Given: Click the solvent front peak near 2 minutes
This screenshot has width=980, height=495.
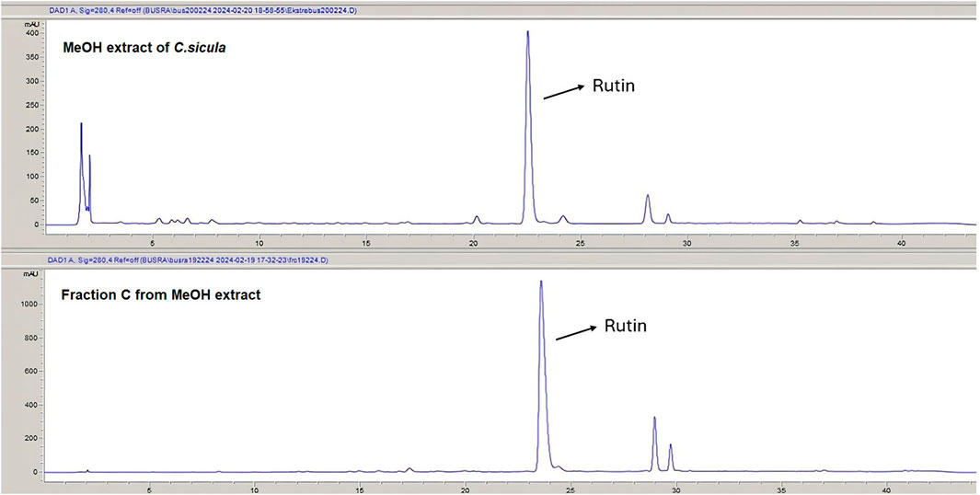Looking at the screenshot, I should coord(81,173).
